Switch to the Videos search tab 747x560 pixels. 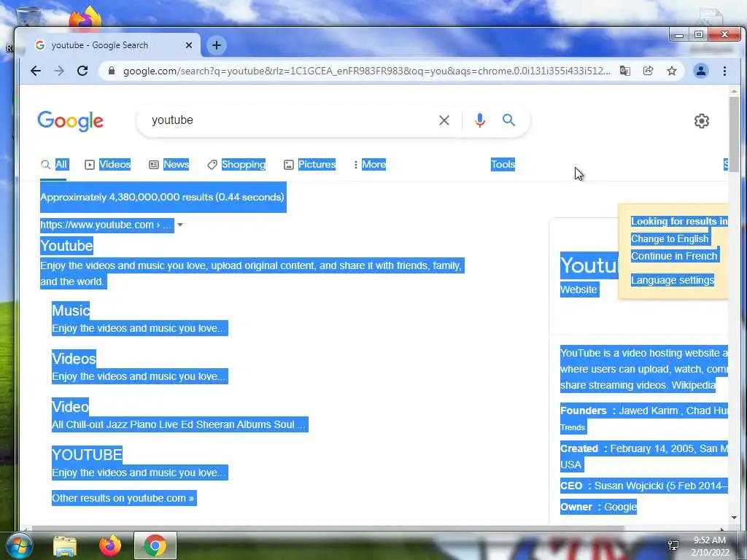108,165
